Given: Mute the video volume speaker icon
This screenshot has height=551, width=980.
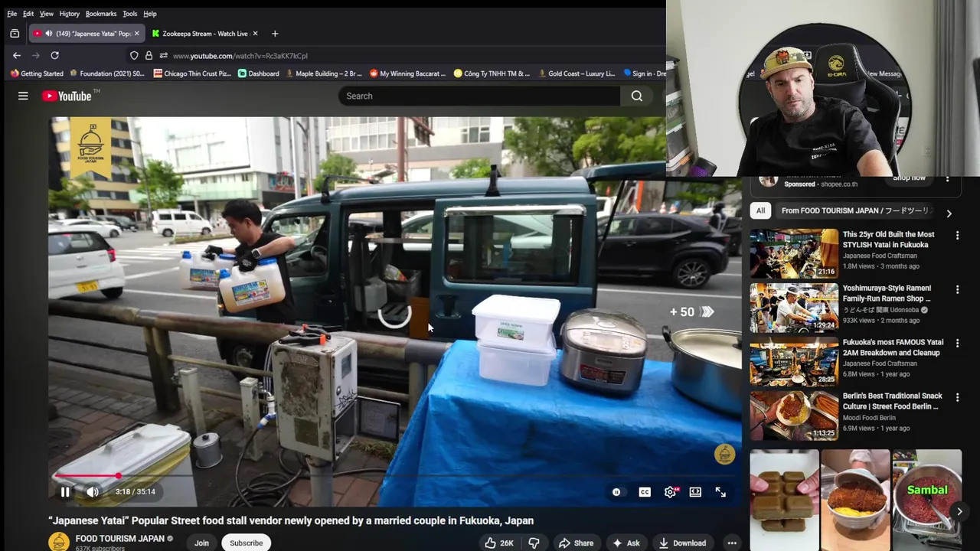Looking at the screenshot, I should point(93,492).
